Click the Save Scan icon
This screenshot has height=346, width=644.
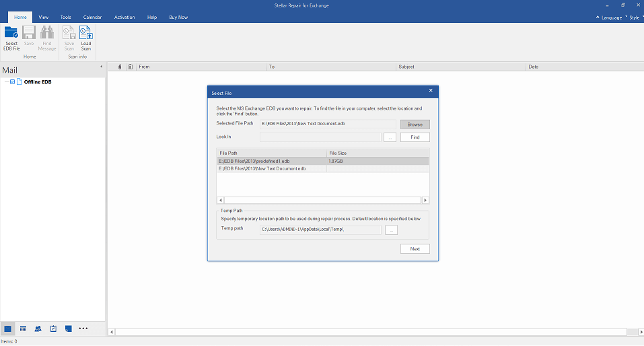[x=69, y=38]
